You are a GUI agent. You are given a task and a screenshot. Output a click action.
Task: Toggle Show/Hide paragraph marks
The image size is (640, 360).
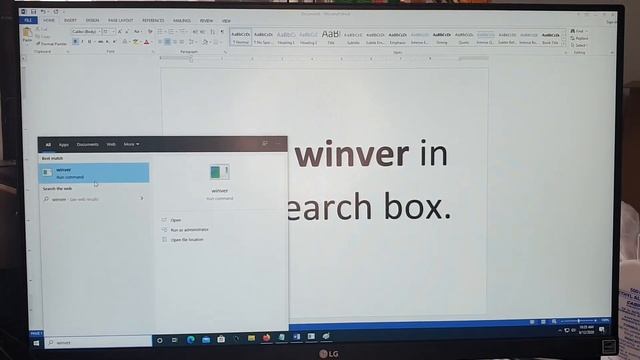(222, 31)
